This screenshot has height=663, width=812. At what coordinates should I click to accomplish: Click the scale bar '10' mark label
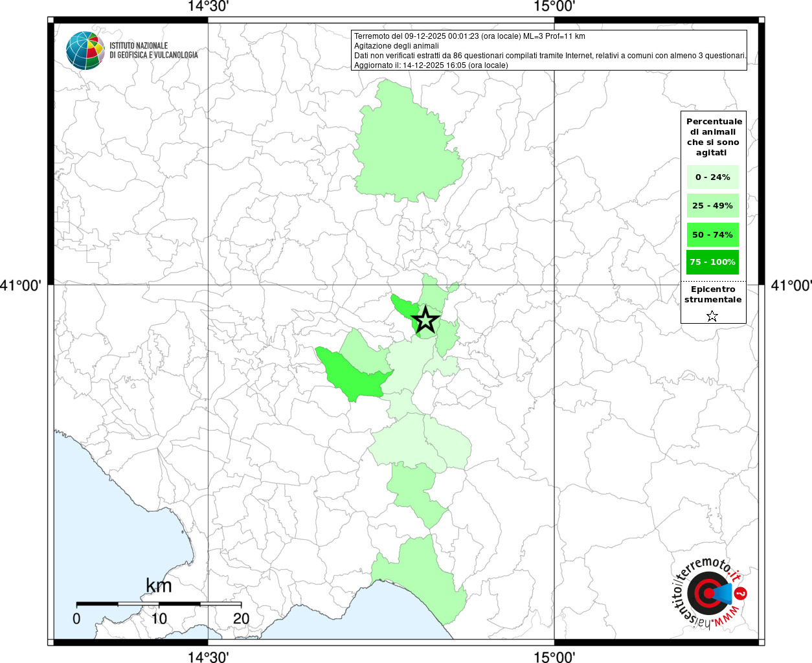tap(159, 618)
